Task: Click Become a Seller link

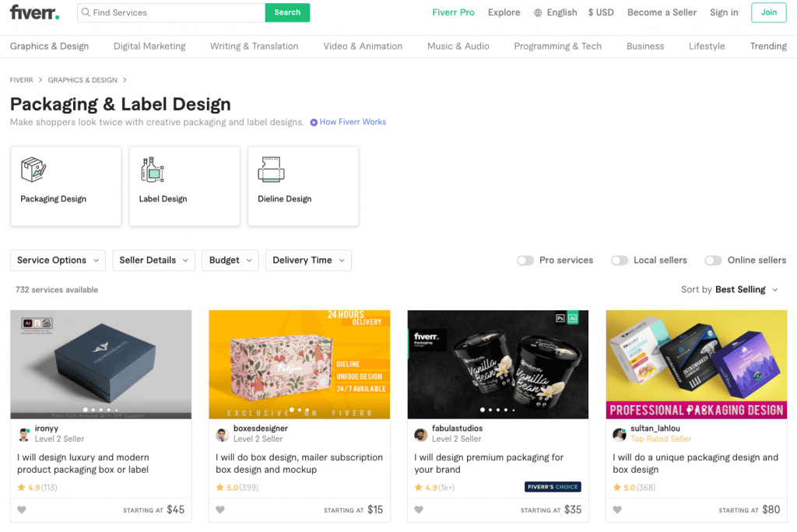Action: 662,12
